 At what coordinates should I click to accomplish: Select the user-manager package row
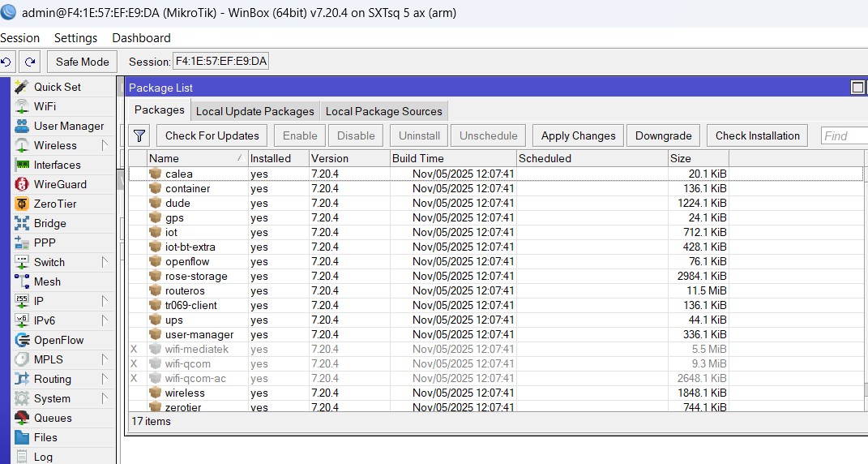click(496, 334)
